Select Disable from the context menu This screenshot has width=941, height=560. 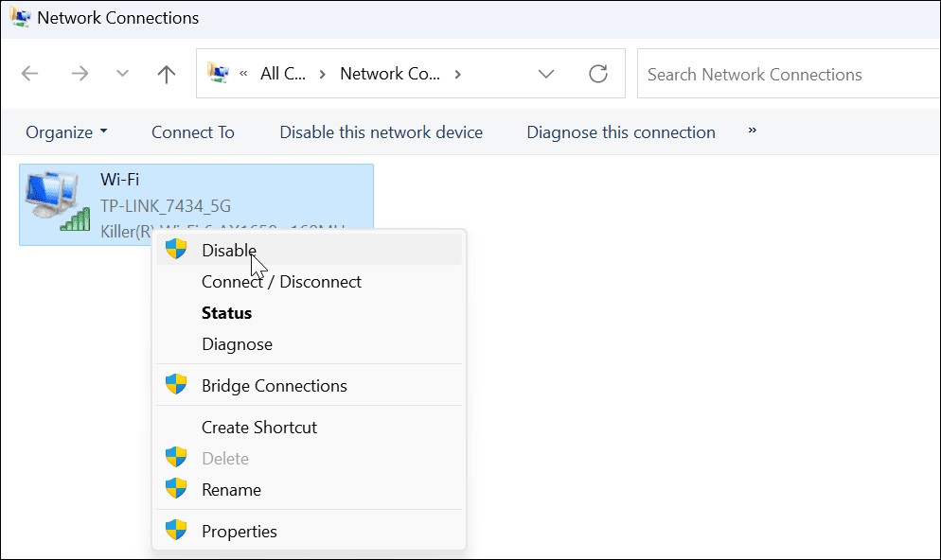tap(228, 249)
